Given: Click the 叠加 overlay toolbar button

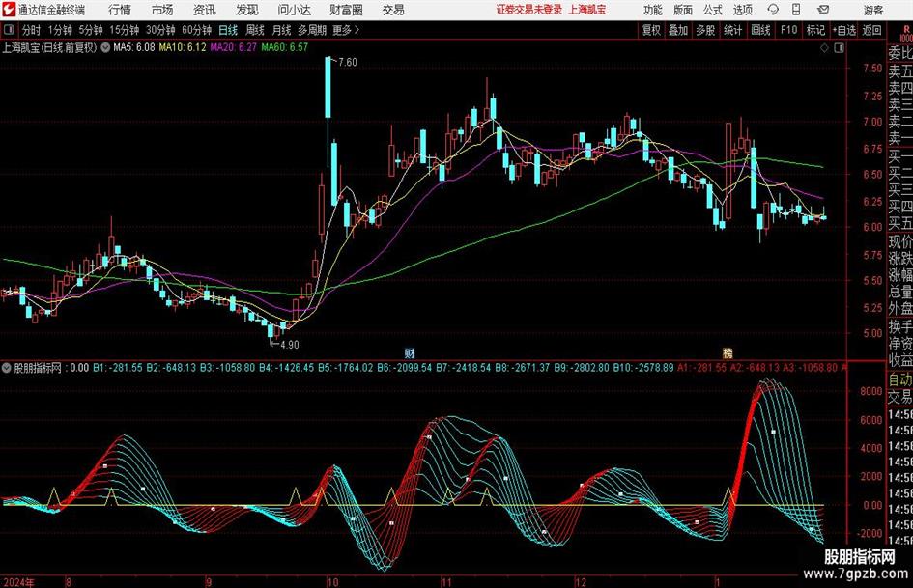Looking at the screenshot, I should (x=678, y=30).
